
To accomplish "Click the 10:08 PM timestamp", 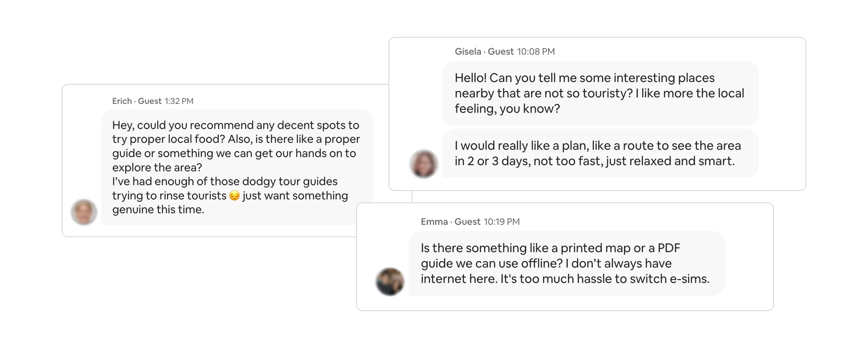I will click(536, 52).
